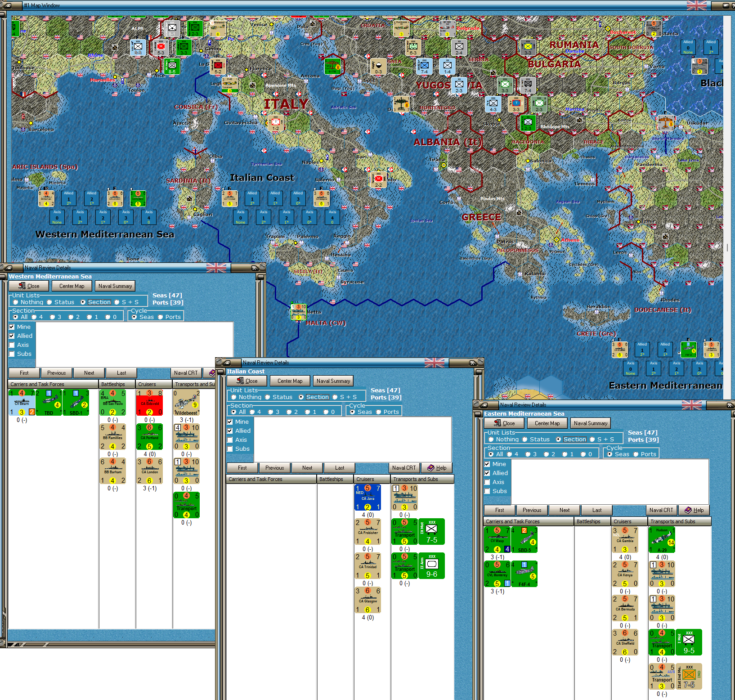Click Cruisers header in Western Mediterranean window

pyautogui.click(x=154, y=385)
